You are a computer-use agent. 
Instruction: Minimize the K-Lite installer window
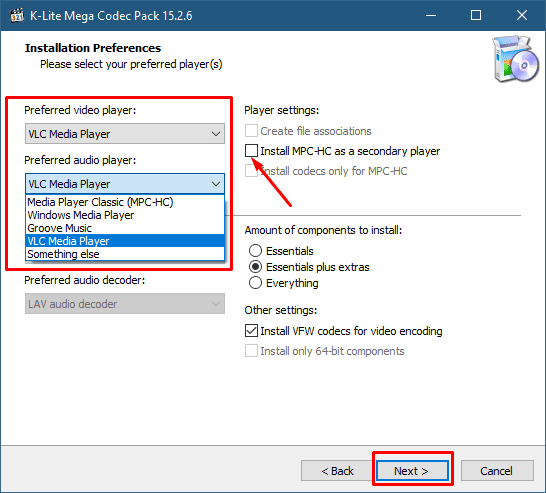click(431, 16)
